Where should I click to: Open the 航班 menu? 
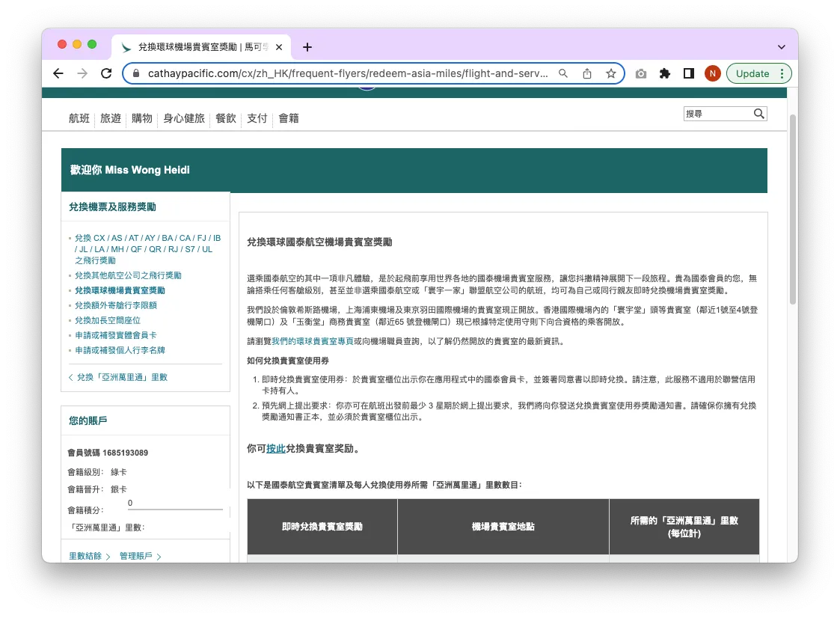[79, 118]
